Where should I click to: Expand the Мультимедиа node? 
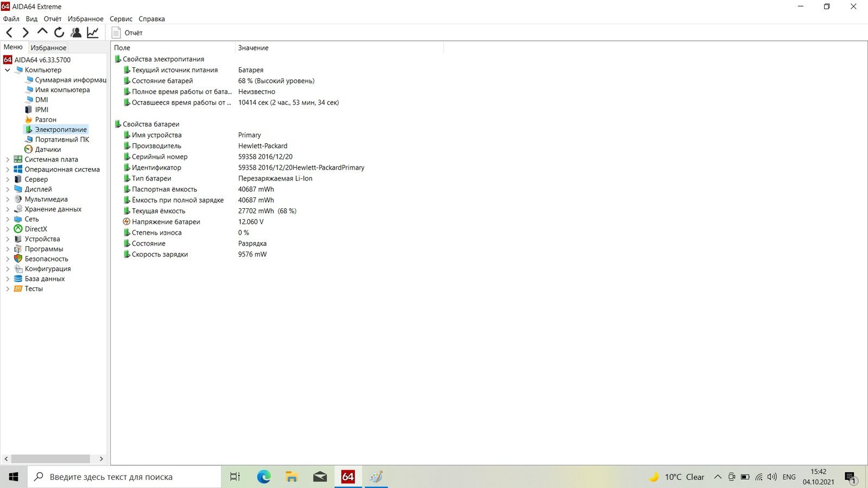pos(8,199)
